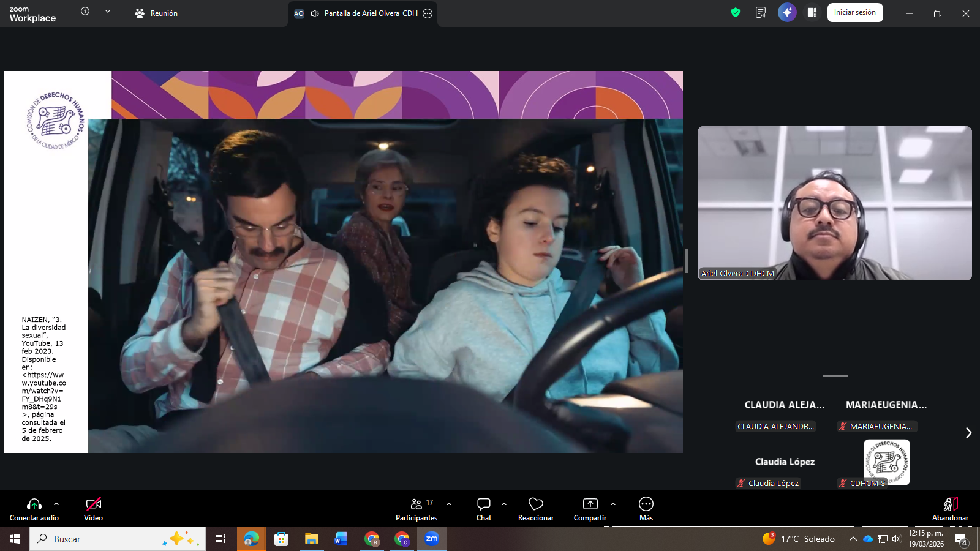Expand the Compartir options arrow

[613, 504]
